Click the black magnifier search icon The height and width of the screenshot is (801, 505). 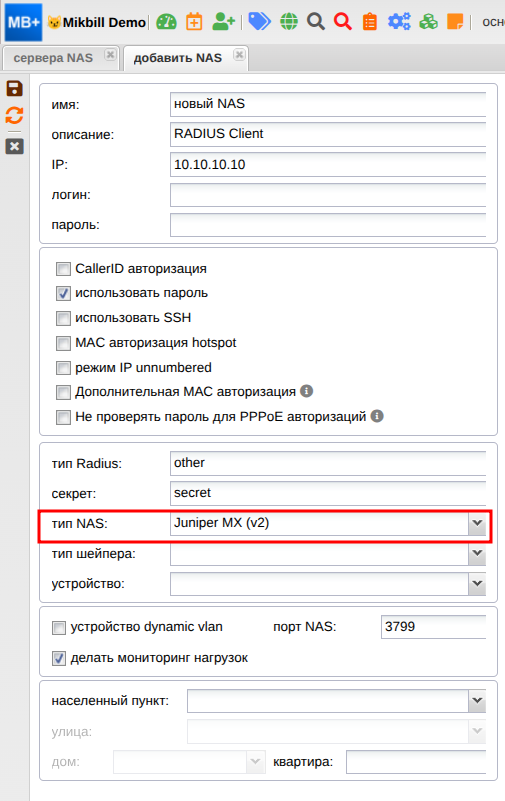click(x=316, y=22)
